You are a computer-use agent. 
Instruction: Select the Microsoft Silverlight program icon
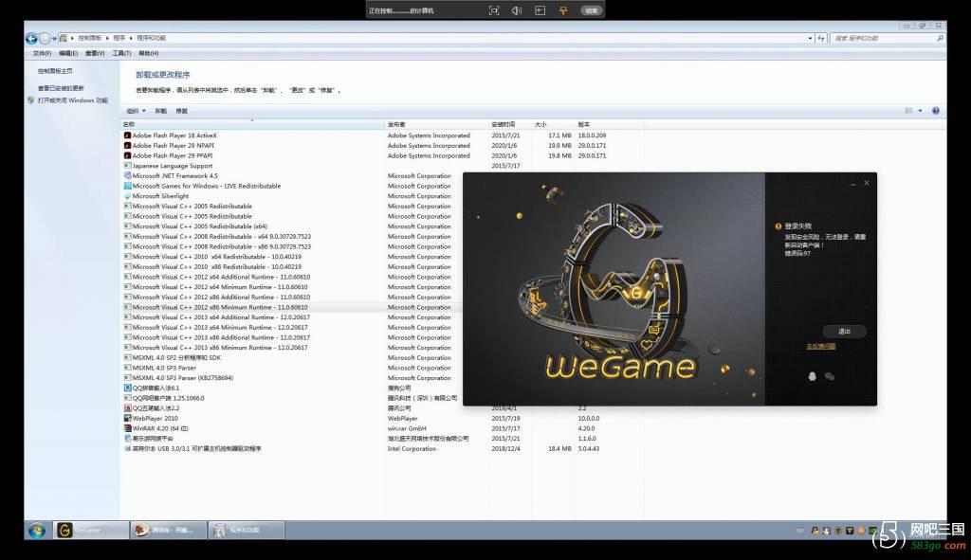pos(127,196)
